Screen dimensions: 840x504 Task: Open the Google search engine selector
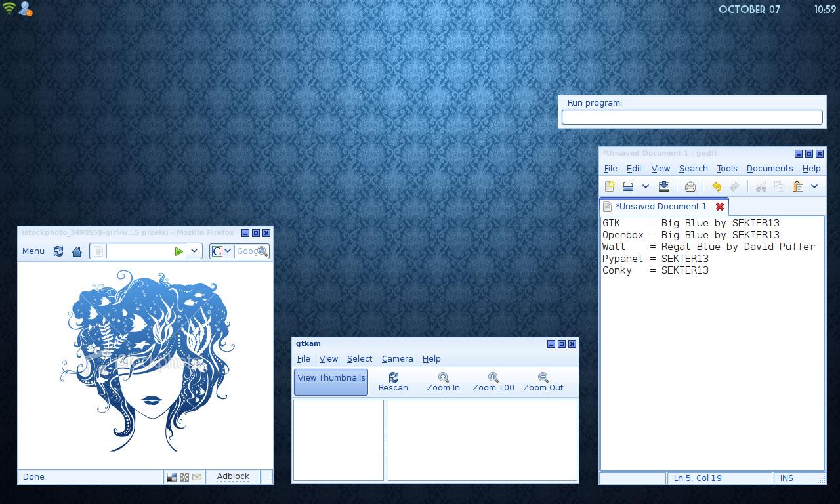222,251
